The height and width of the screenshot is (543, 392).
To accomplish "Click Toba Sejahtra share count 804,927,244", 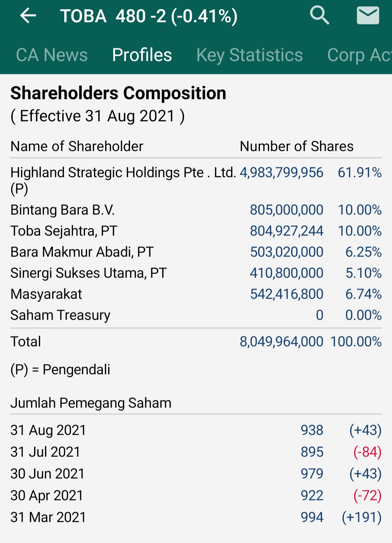I will click(x=286, y=231).
